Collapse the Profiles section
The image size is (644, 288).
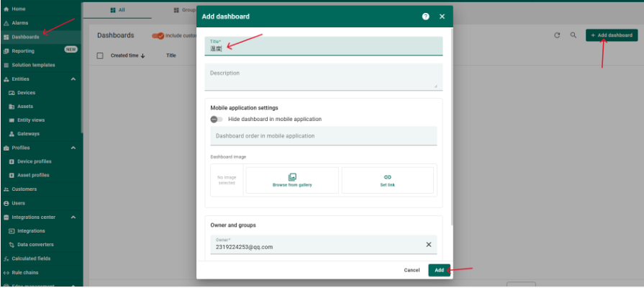(x=73, y=148)
